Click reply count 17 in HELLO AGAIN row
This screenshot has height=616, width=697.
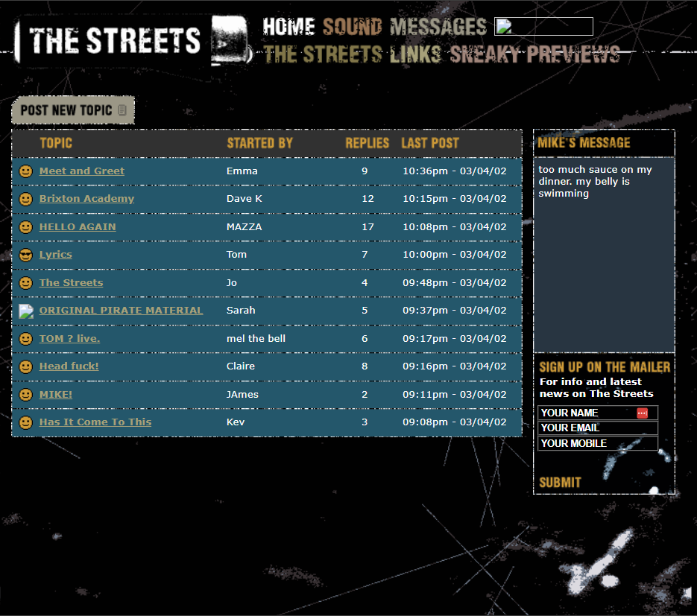click(368, 227)
